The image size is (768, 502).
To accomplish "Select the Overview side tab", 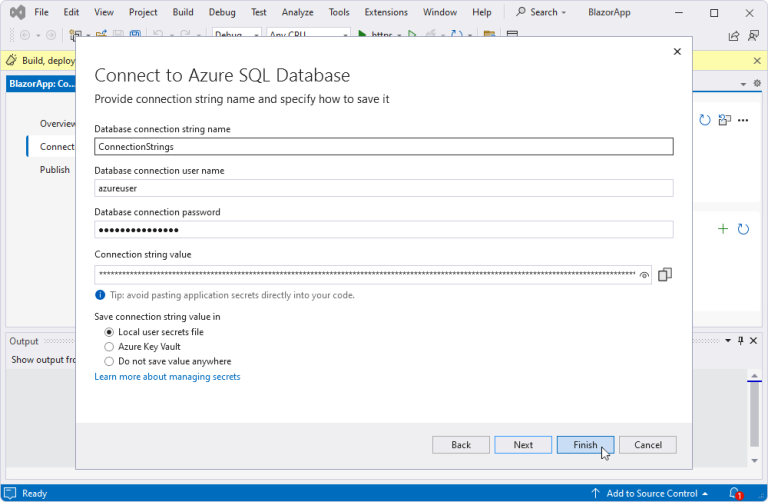I will [57, 123].
